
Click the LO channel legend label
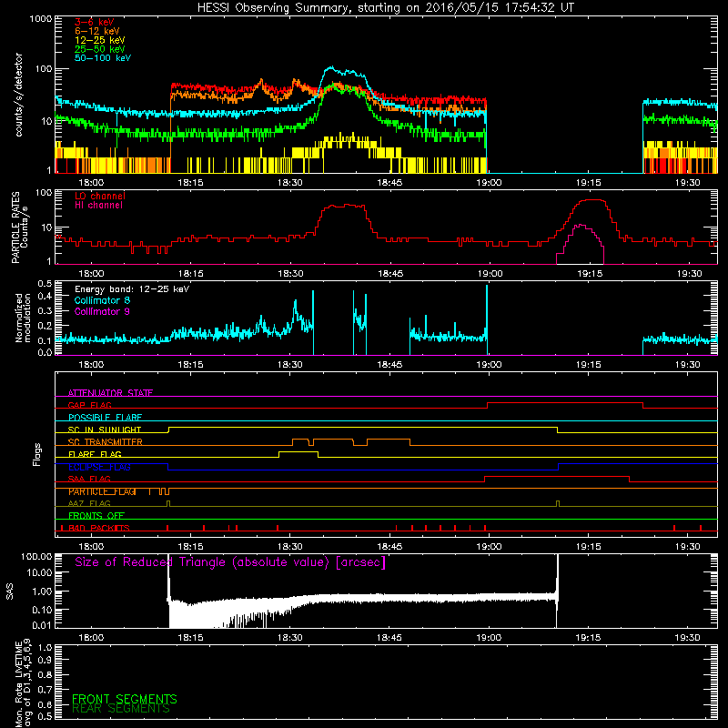[x=100, y=196]
